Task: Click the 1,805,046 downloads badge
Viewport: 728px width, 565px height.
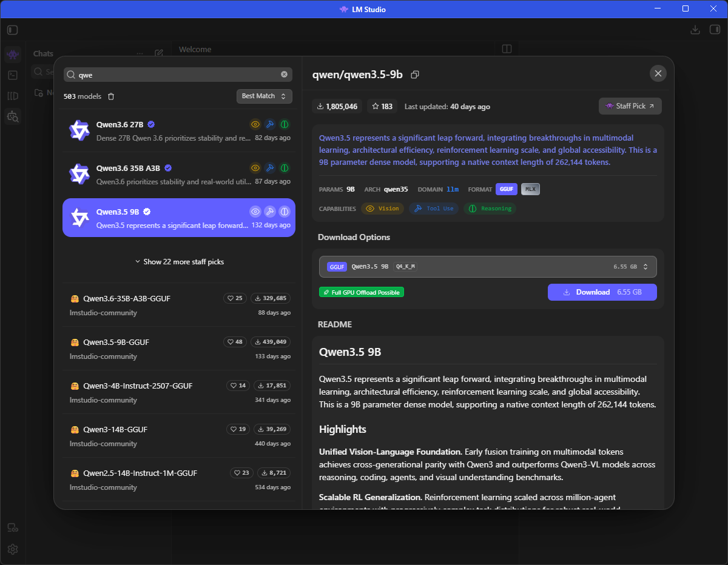Action: (x=337, y=106)
